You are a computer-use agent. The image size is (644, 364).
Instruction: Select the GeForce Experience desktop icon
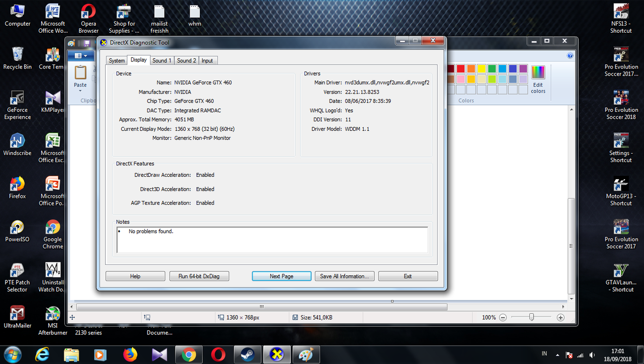pos(17,105)
